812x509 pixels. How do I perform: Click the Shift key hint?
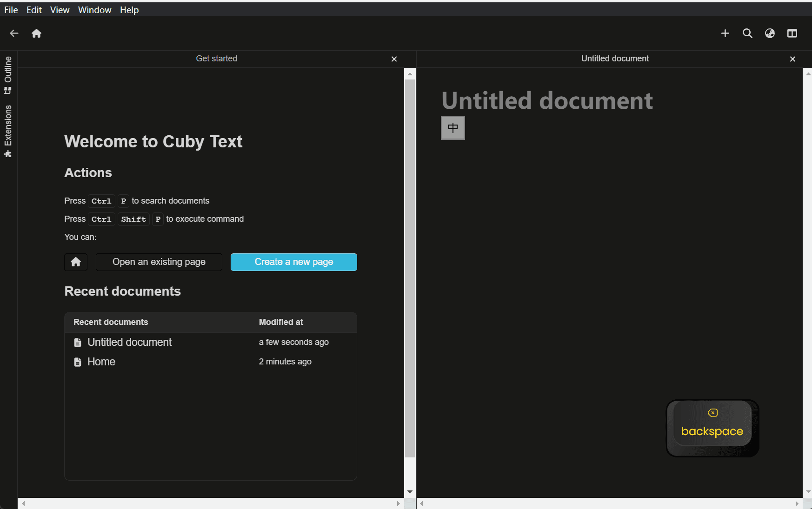[x=133, y=219]
